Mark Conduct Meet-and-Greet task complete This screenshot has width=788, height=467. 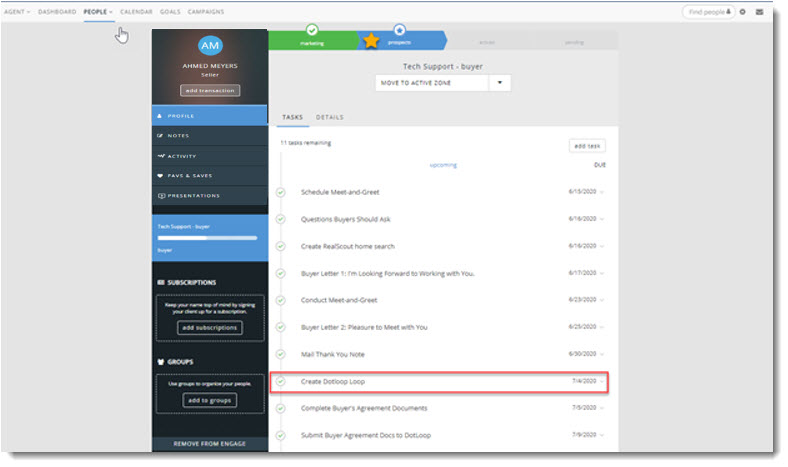(x=281, y=300)
